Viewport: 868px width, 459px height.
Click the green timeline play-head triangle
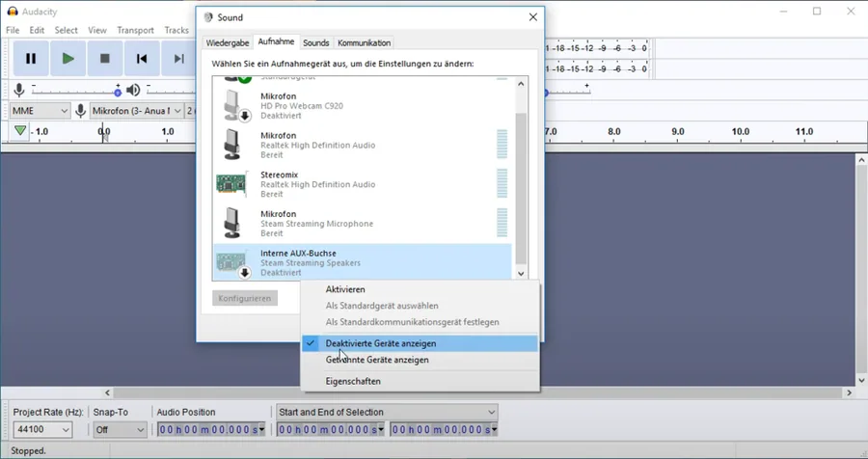pyautogui.click(x=20, y=131)
